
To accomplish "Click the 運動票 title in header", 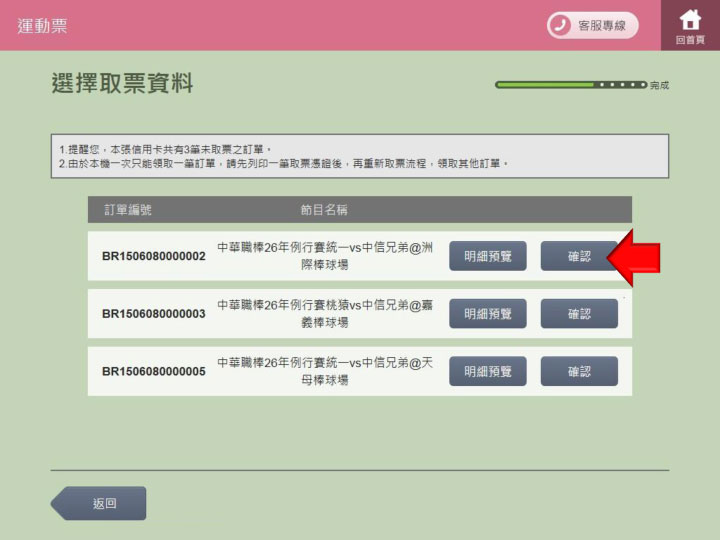I will point(42,26).
